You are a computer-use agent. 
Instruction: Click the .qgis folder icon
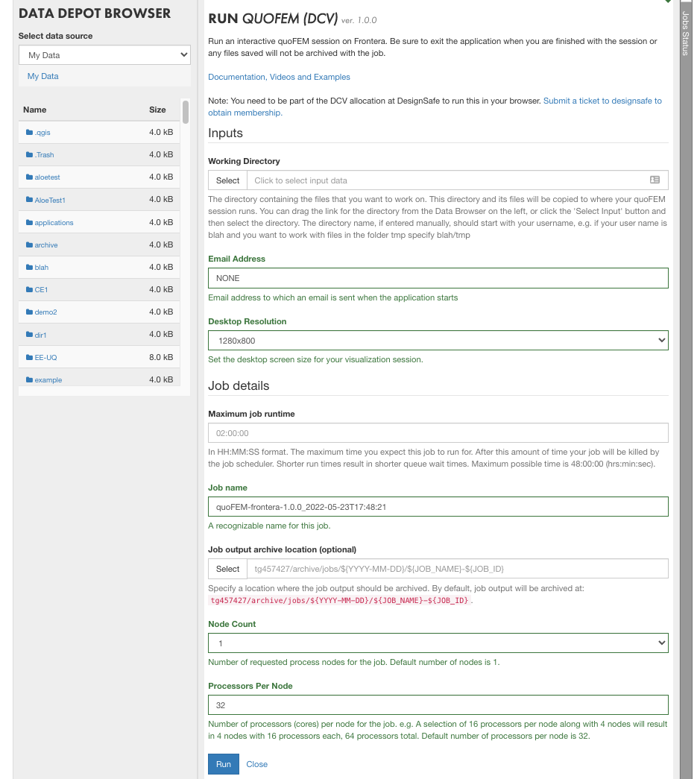29,132
